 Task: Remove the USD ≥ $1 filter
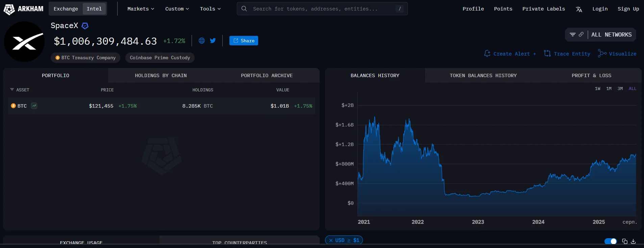pyautogui.click(x=331, y=240)
